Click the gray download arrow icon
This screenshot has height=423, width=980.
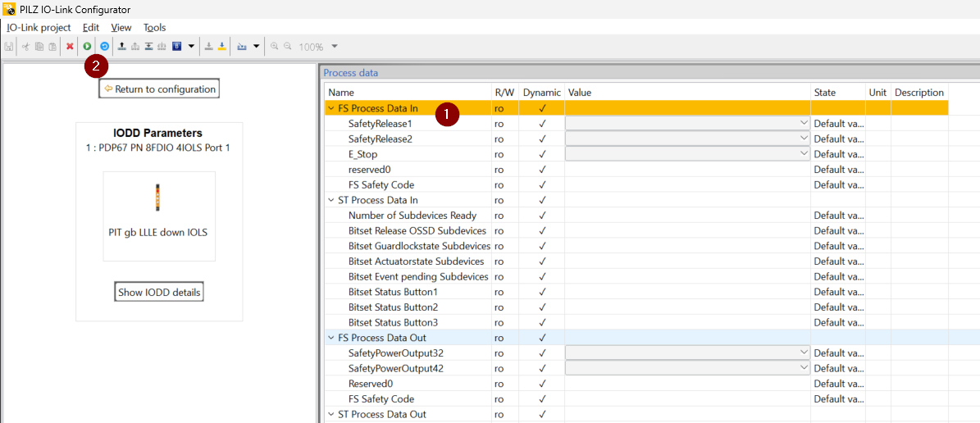(x=209, y=46)
